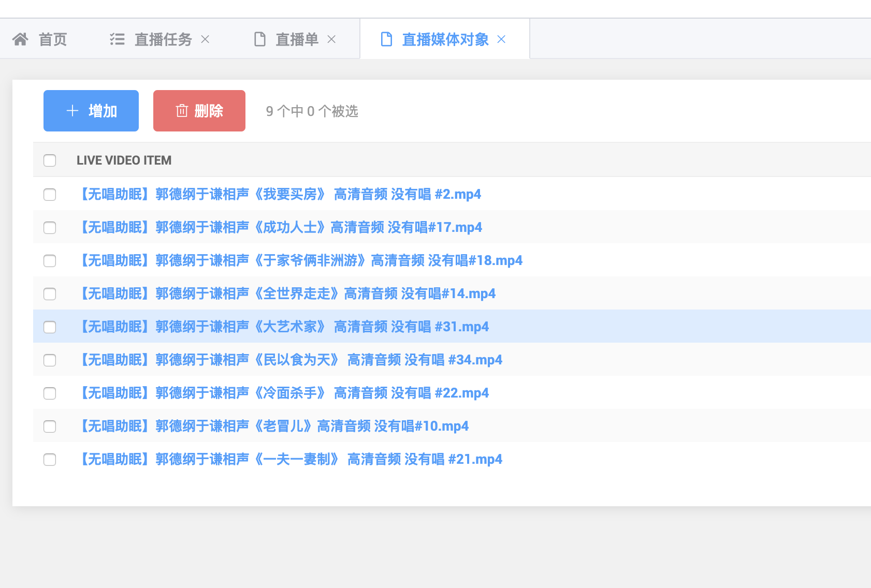Close the 直播单 tab
The width and height of the screenshot is (871, 588).
pyautogui.click(x=331, y=39)
